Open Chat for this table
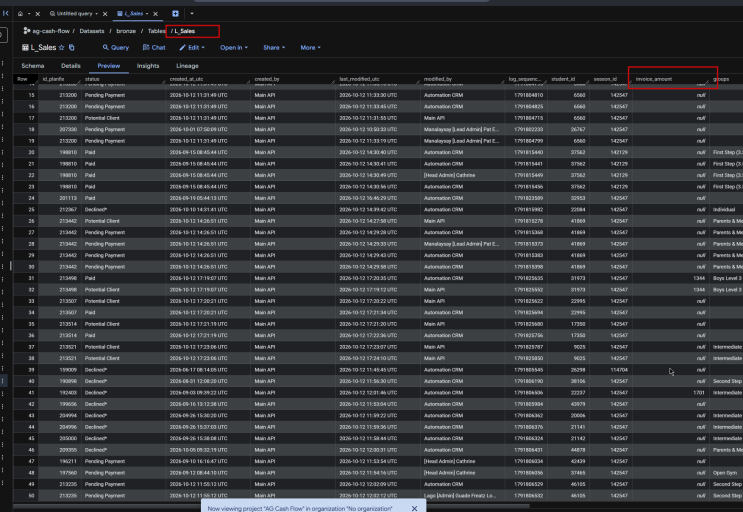Viewport: 743px width, 512px height. [x=154, y=47]
